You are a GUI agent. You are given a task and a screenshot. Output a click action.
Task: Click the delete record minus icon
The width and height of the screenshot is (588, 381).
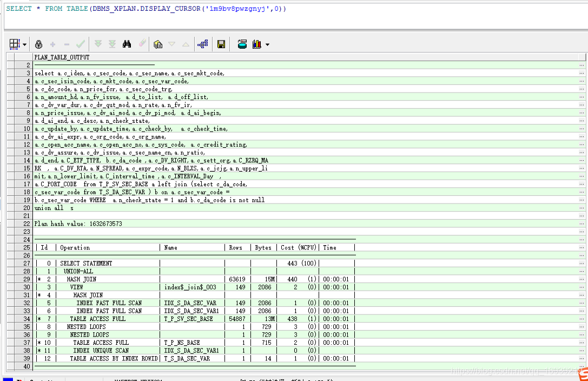[67, 44]
